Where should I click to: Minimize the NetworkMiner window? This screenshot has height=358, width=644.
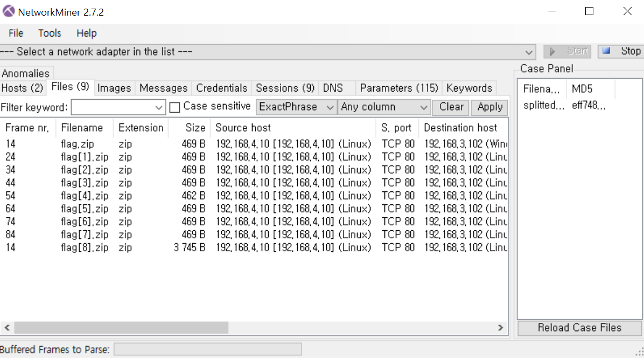click(x=552, y=11)
